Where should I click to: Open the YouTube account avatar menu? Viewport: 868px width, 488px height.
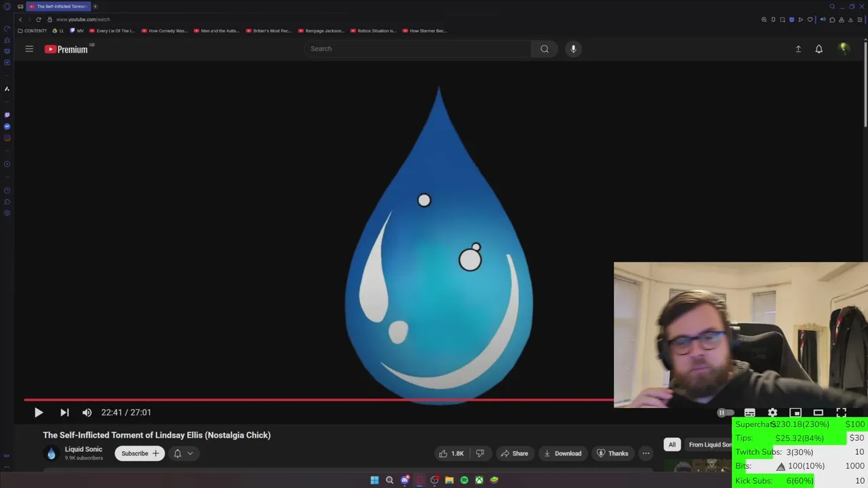(x=844, y=49)
